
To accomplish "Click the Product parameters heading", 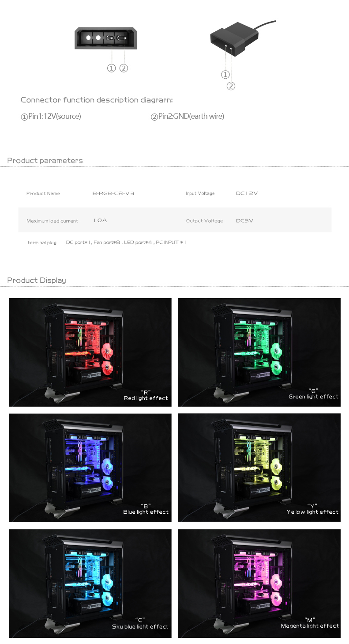I will pyautogui.click(x=45, y=160).
